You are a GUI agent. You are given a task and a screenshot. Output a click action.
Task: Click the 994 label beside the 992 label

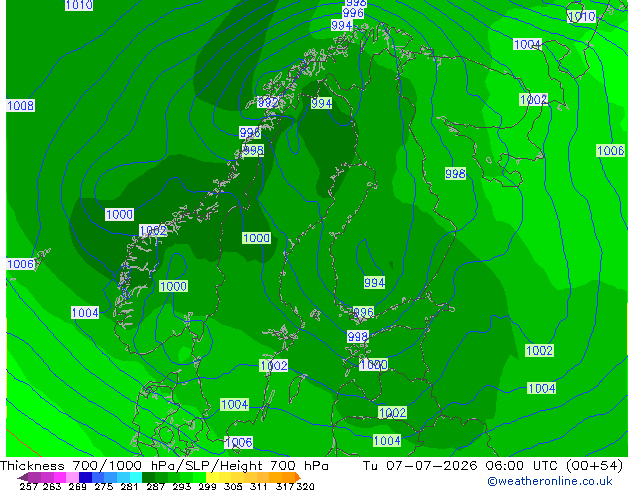(321, 103)
